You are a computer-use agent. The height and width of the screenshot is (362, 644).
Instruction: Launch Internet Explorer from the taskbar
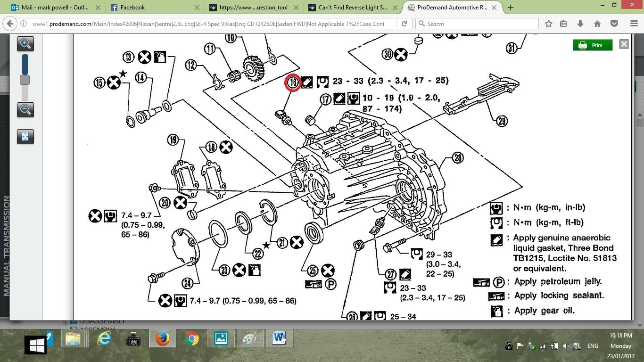[104, 339]
